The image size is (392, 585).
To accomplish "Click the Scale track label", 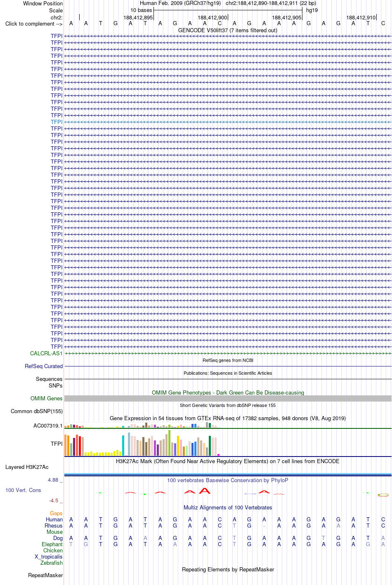I will (x=56, y=10).
